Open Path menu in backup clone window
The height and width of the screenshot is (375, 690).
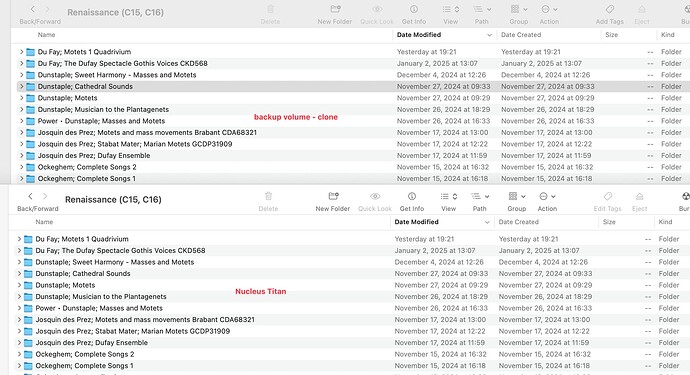pyautogui.click(x=482, y=9)
